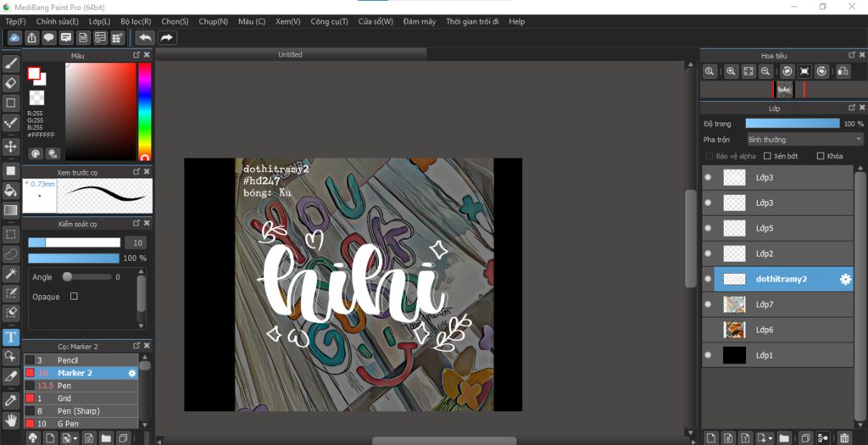Open the Pha trộn blend mode dropdown
The image size is (868, 445).
[x=805, y=140]
